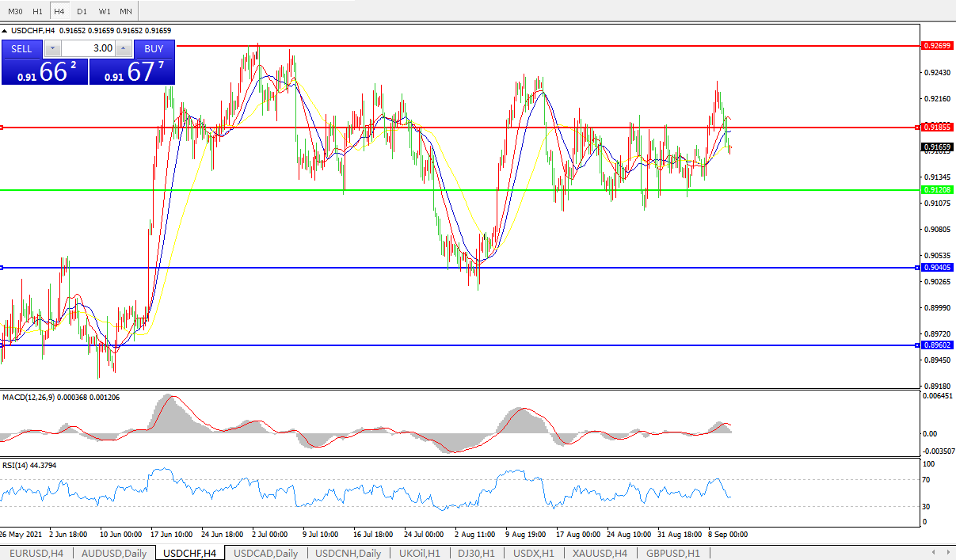This screenshot has width=956, height=560.
Task: Select the blue 0.90405 price level label
Action: click(x=937, y=268)
